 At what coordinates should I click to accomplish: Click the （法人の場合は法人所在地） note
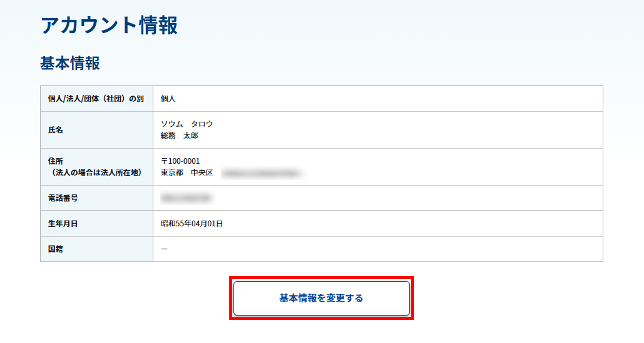tap(96, 173)
